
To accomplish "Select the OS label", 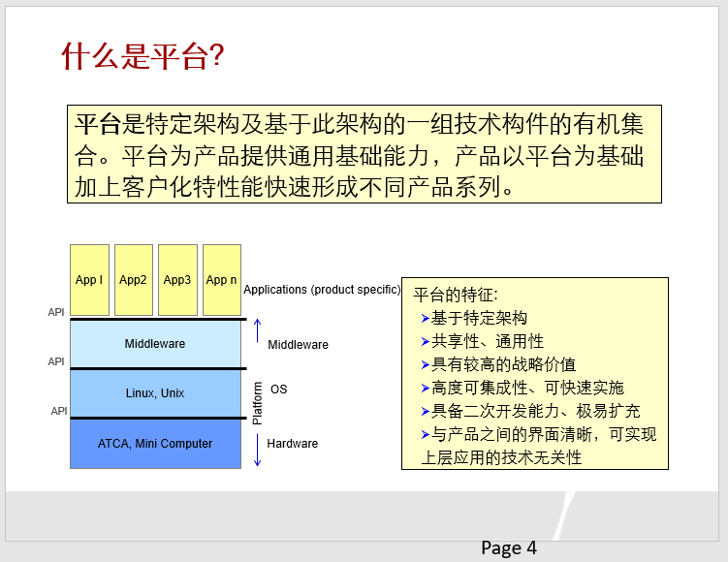I will pyautogui.click(x=278, y=390).
